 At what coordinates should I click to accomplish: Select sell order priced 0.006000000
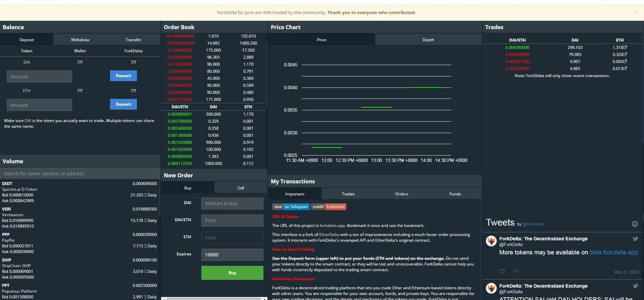pyautogui.click(x=213, y=93)
